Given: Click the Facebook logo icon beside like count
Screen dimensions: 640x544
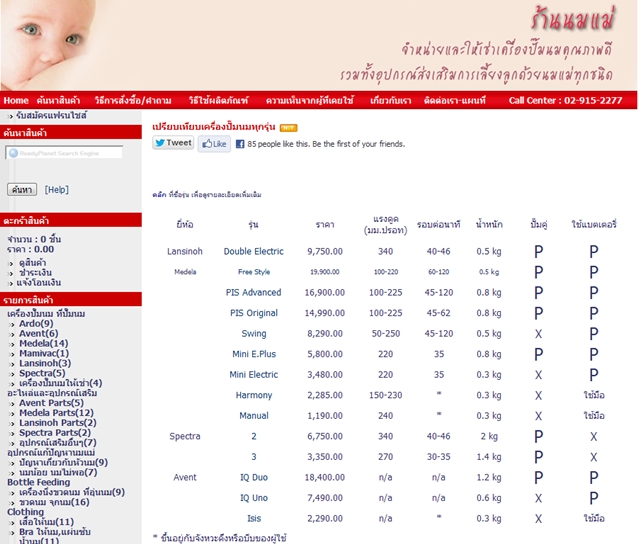Looking at the screenshot, I should click(240, 144).
